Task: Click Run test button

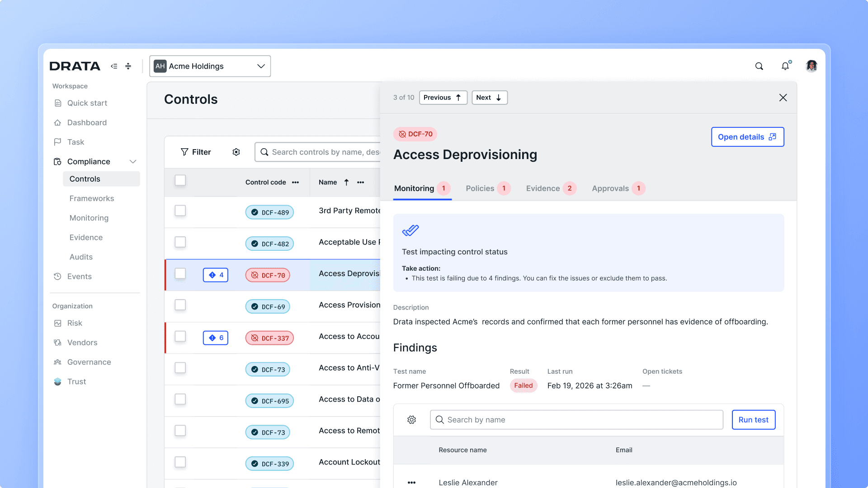Action: click(x=754, y=420)
